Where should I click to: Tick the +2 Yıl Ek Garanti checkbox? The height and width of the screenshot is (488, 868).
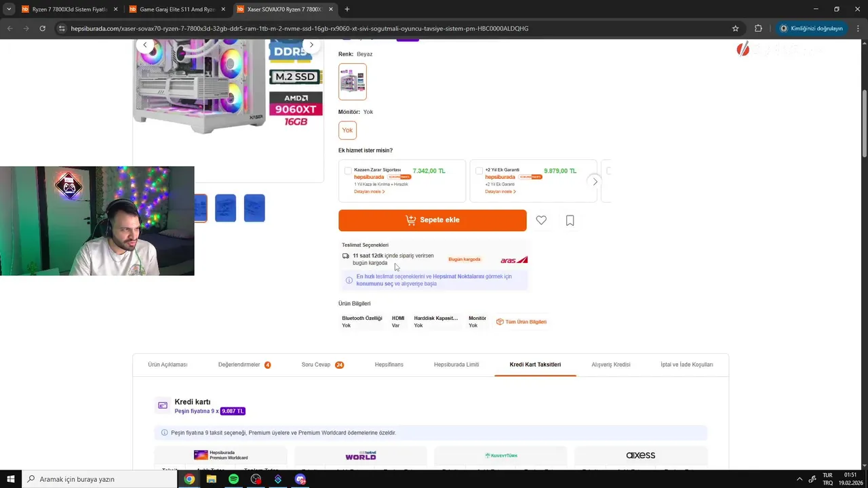479,171
